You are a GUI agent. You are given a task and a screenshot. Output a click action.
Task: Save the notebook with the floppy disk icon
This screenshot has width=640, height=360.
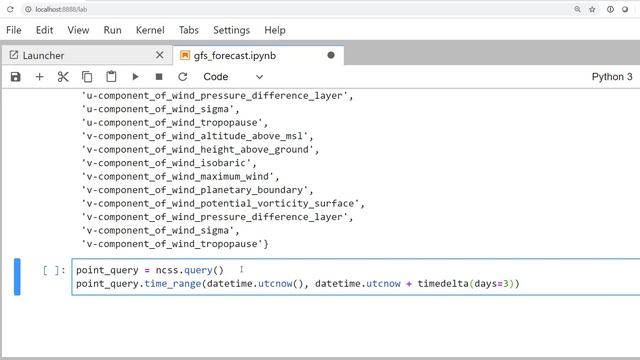(x=16, y=77)
